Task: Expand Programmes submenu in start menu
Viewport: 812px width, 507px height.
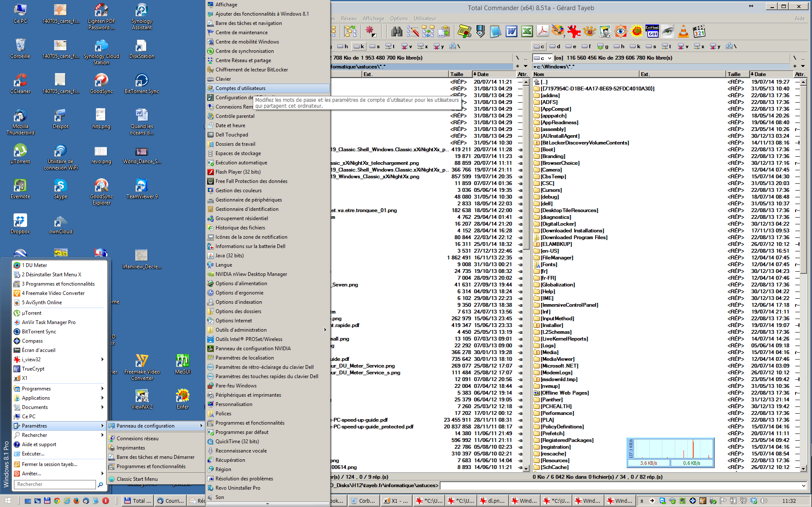Action: point(102,389)
